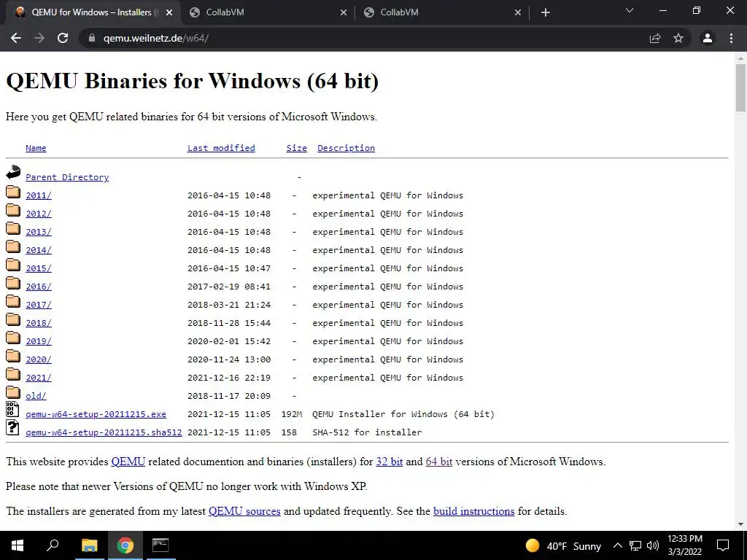The width and height of the screenshot is (747, 560).
Task: Open File Explorer from the taskbar
Action: point(89,545)
